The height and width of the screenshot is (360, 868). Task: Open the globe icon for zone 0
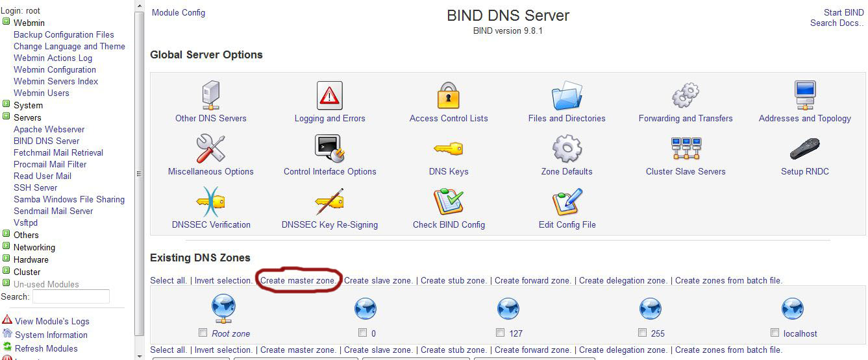(x=366, y=309)
